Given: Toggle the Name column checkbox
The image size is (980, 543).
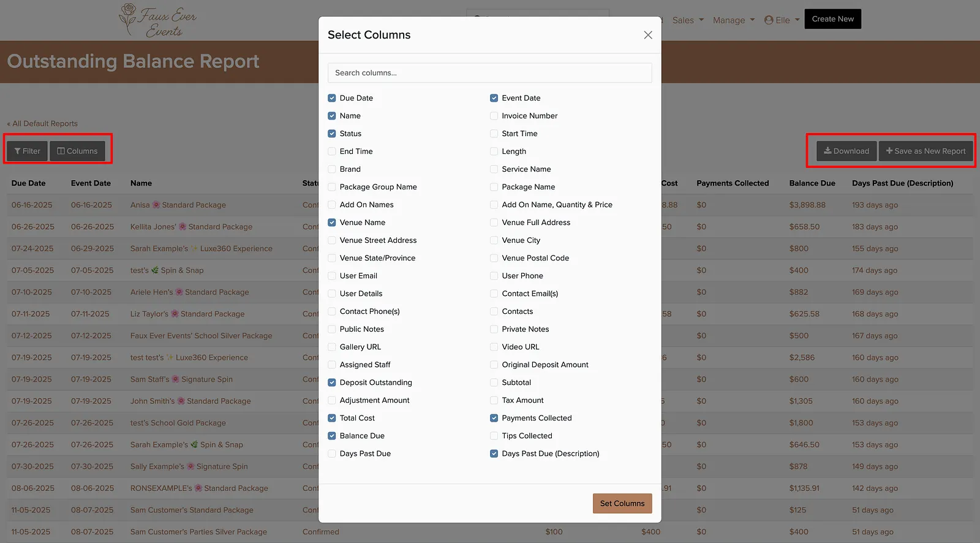Looking at the screenshot, I should coord(332,116).
